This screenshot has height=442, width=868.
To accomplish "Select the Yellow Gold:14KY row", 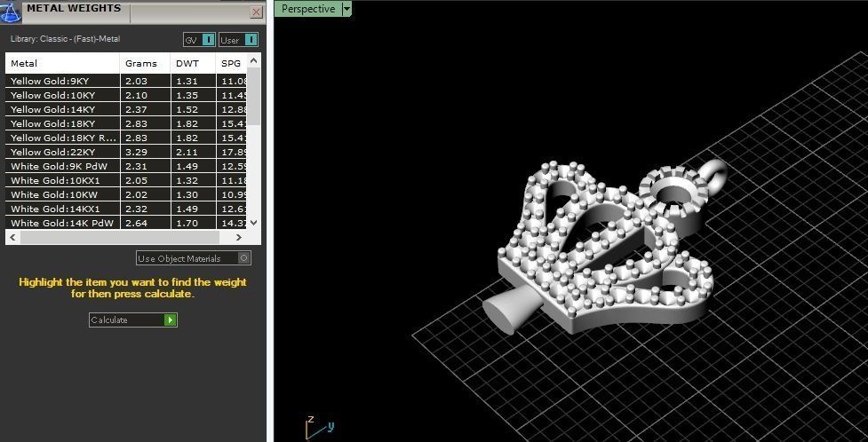I will pos(126,109).
